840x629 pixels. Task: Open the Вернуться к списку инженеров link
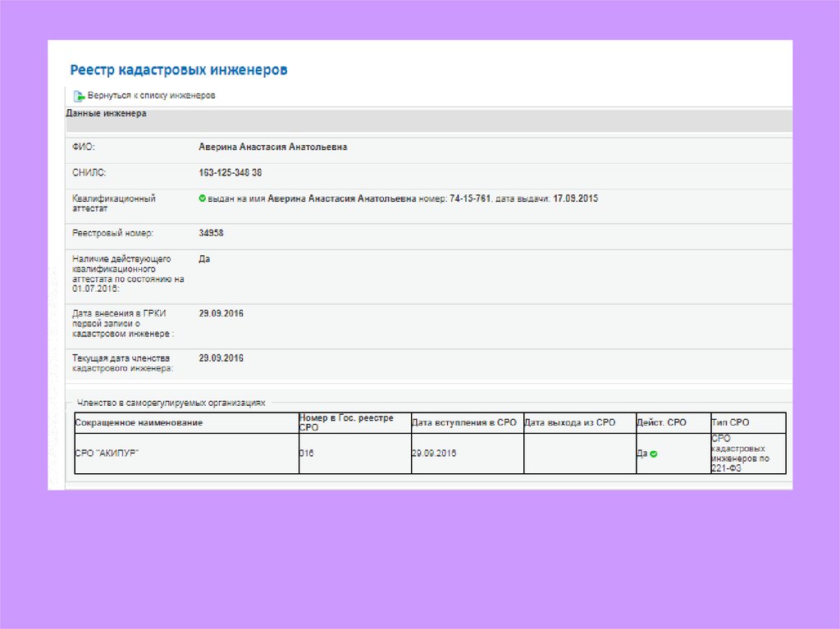point(151,96)
